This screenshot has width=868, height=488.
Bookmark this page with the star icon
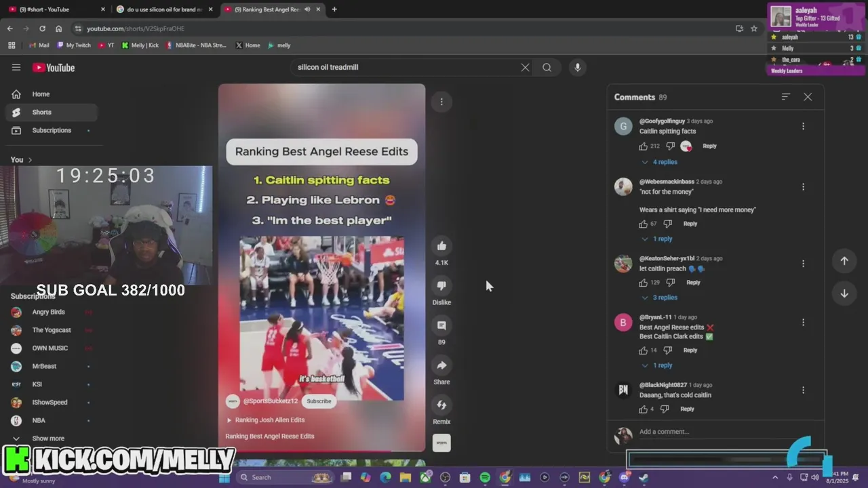coord(753,28)
